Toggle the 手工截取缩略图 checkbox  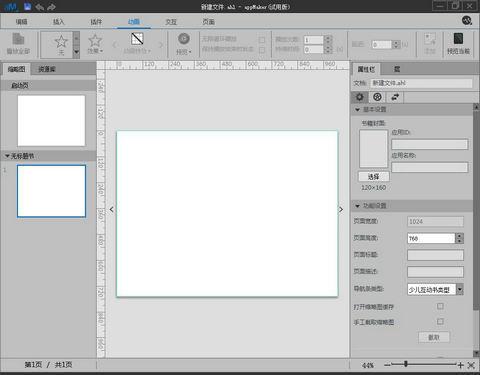tap(440, 321)
